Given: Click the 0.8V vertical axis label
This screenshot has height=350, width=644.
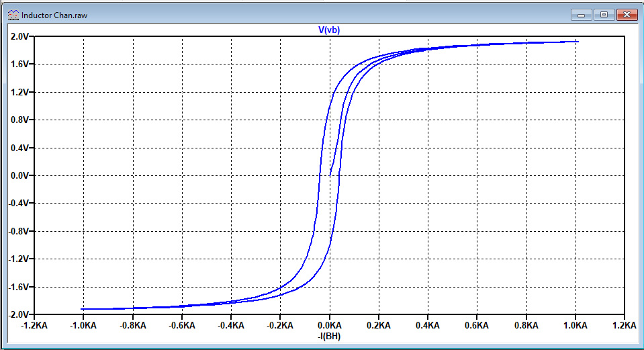Looking at the screenshot, I should tap(20, 120).
